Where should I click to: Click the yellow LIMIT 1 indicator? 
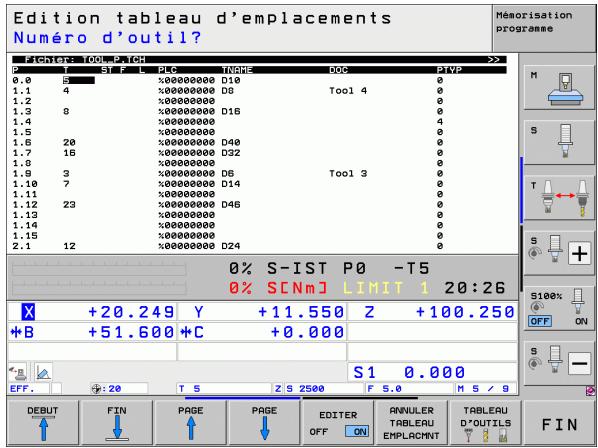pos(386,288)
